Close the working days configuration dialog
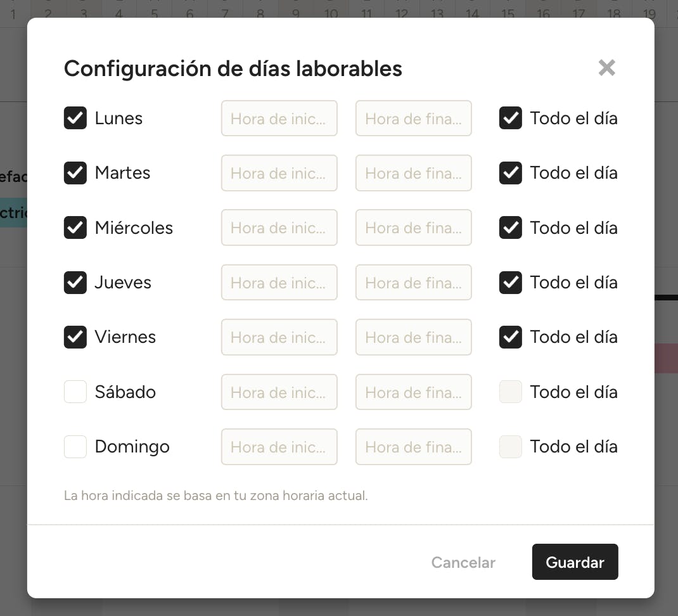The height and width of the screenshot is (616, 678). tap(606, 68)
